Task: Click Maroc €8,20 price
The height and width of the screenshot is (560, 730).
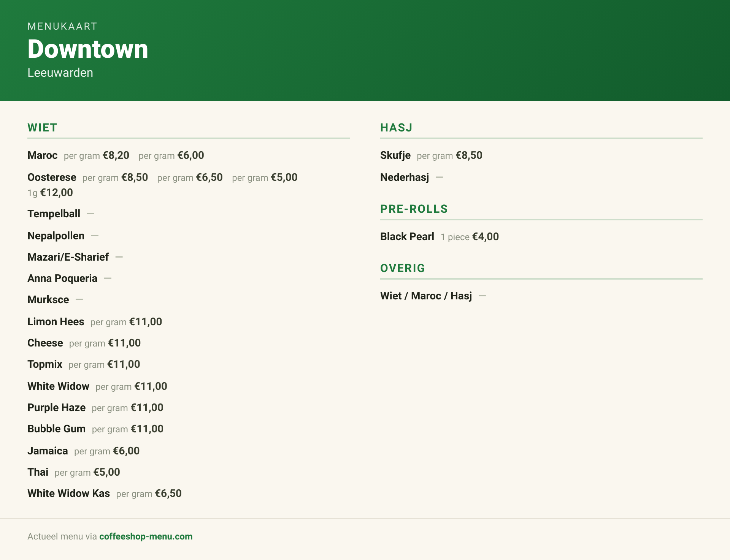Action: [116, 155]
